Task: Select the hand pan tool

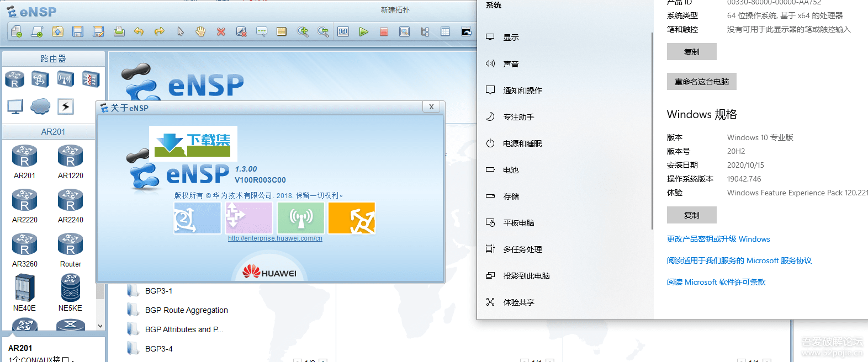Action: pyautogui.click(x=200, y=31)
